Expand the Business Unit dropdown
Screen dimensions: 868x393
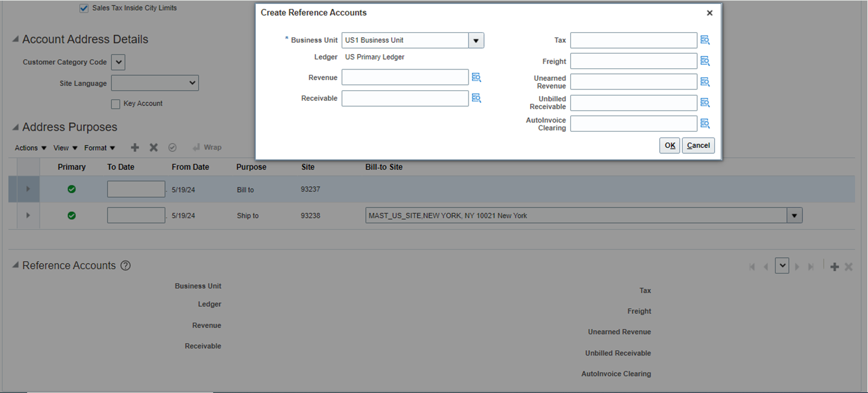click(476, 40)
